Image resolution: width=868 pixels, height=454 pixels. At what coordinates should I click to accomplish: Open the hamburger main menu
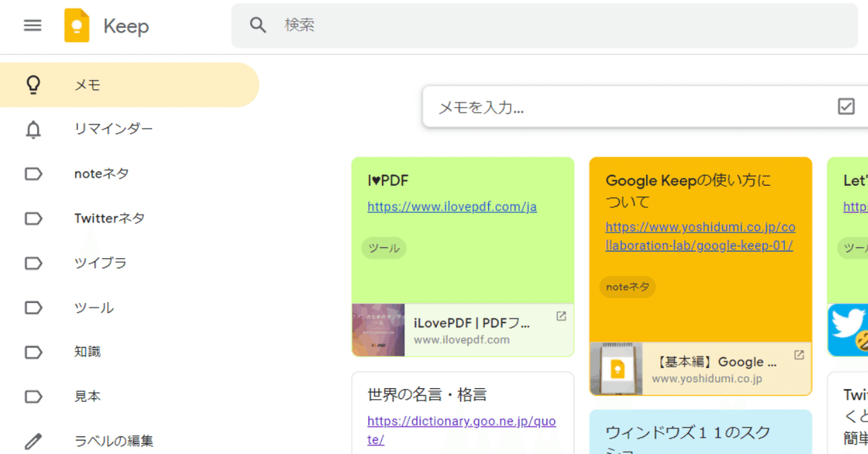(x=33, y=25)
